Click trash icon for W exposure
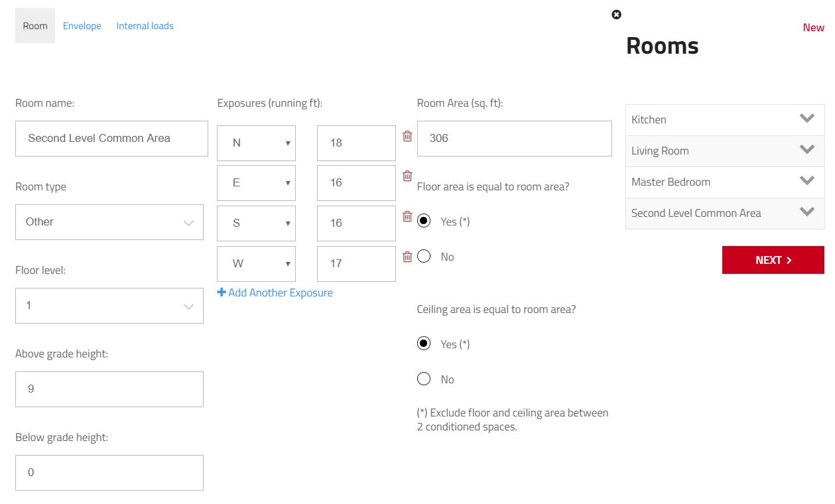This screenshot has width=835, height=504. tap(407, 257)
